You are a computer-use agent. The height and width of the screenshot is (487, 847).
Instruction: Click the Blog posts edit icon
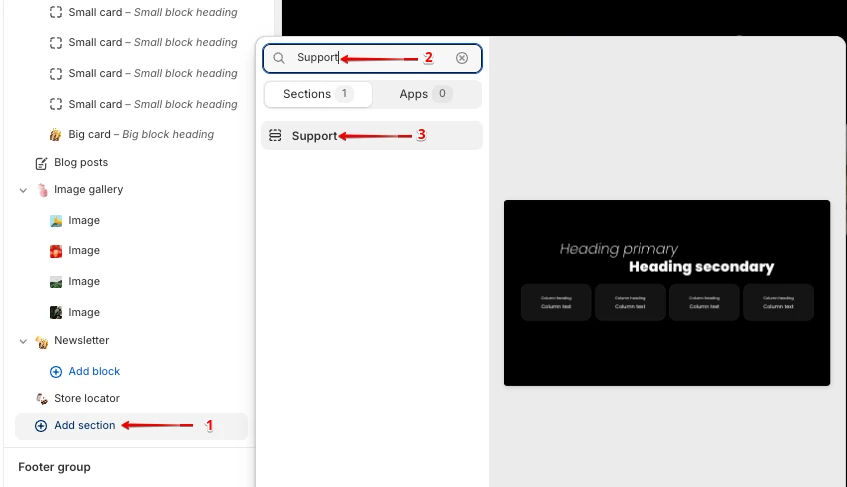click(x=41, y=163)
